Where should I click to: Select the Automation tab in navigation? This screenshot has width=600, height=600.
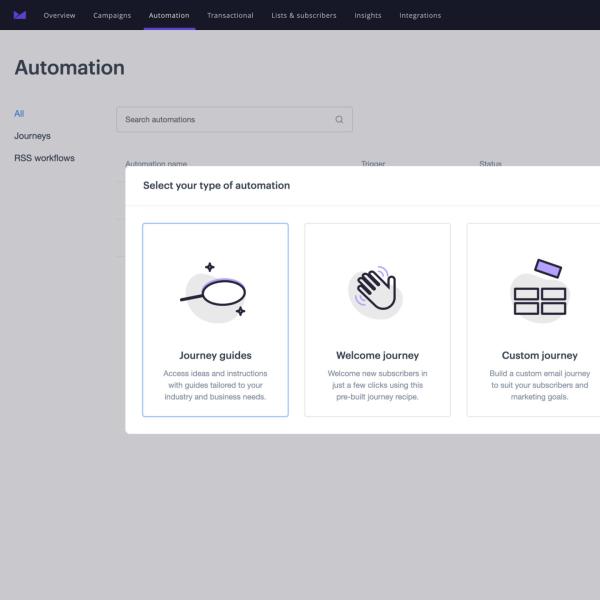(169, 15)
